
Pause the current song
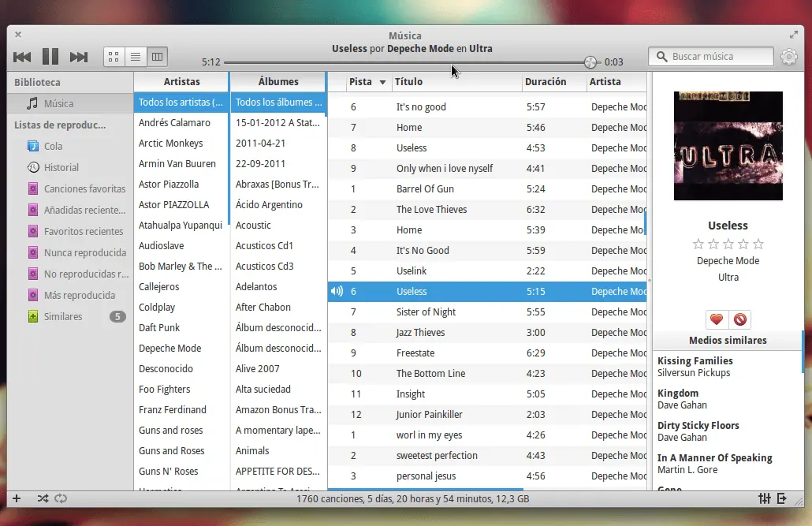(50, 57)
